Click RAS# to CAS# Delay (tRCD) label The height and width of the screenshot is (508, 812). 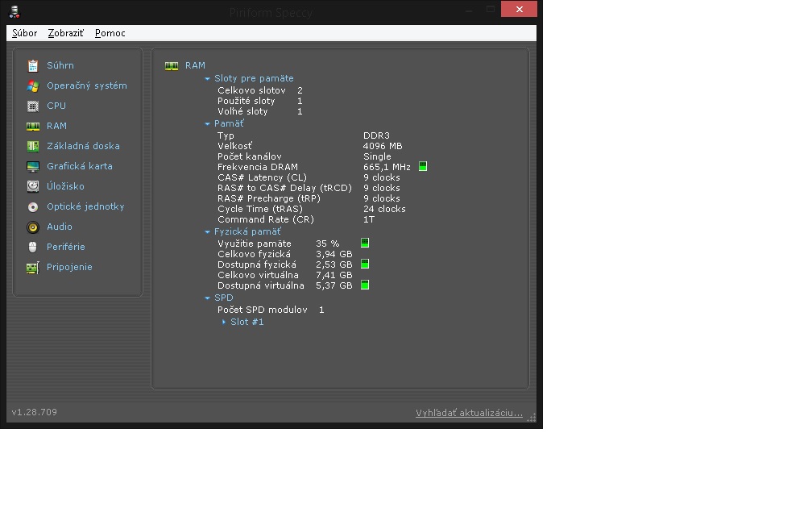(x=284, y=188)
